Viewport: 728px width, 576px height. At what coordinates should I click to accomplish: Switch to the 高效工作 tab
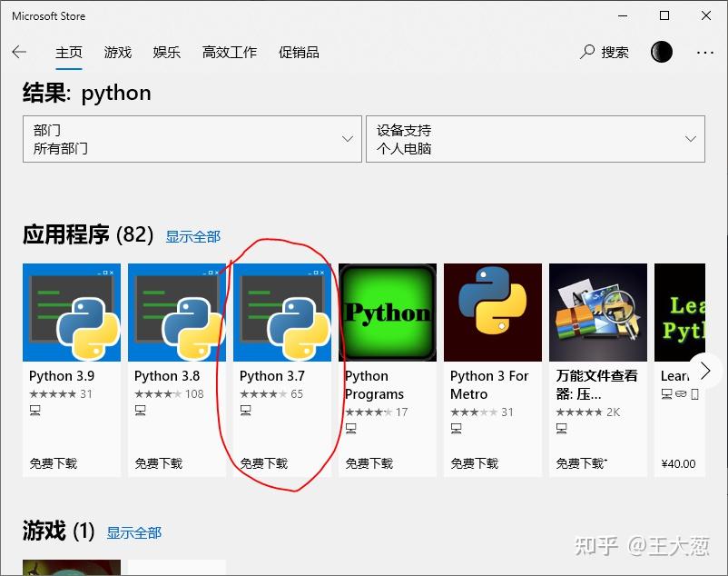click(x=229, y=53)
